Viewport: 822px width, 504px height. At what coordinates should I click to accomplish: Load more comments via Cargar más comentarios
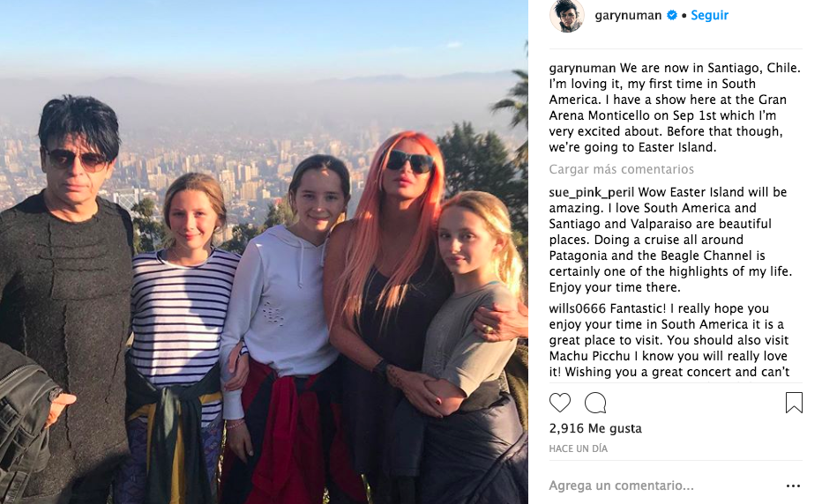coord(621,169)
